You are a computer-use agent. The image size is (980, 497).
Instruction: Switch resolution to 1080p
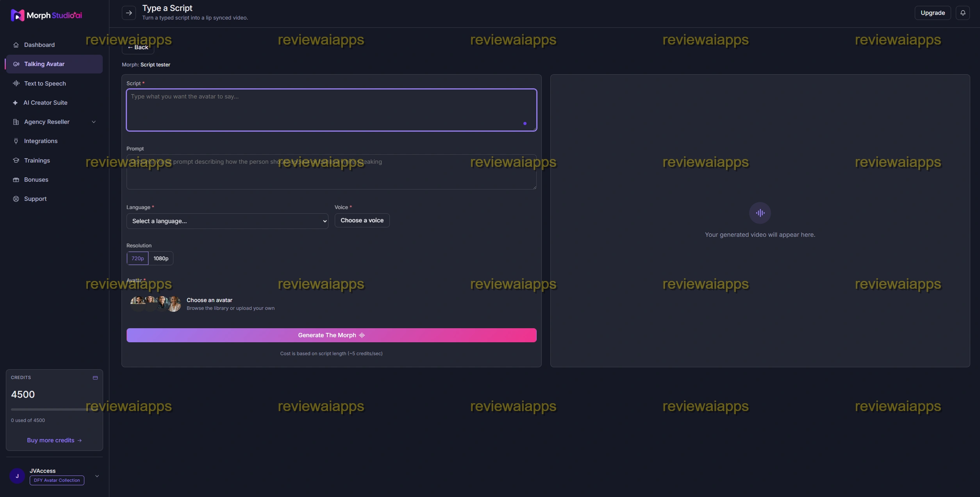(x=161, y=258)
